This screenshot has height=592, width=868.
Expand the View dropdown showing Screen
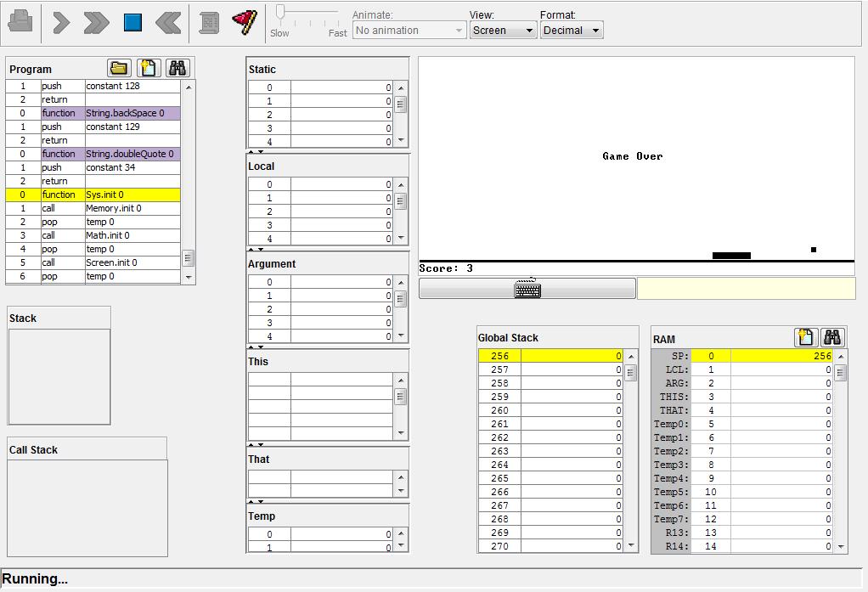[503, 31]
